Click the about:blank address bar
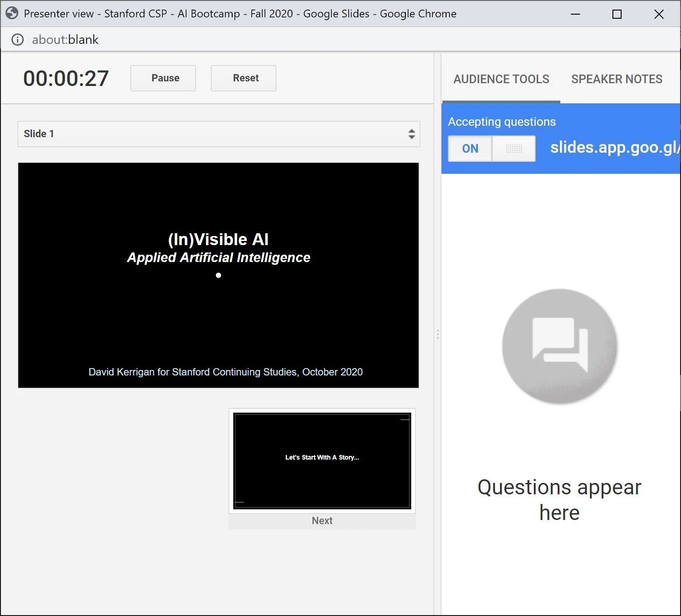Image resolution: width=681 pixels, height=616 pixels. coord(64,40)
